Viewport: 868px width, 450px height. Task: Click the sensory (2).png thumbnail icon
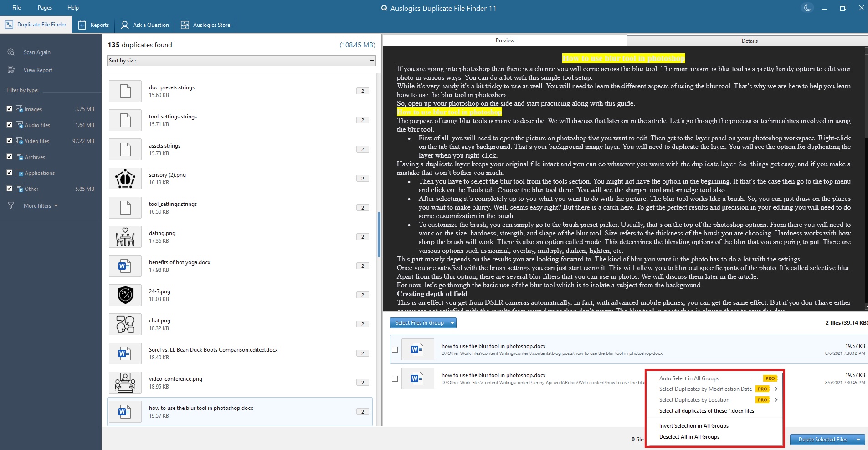pyautogui.click(x=125, y=179)
